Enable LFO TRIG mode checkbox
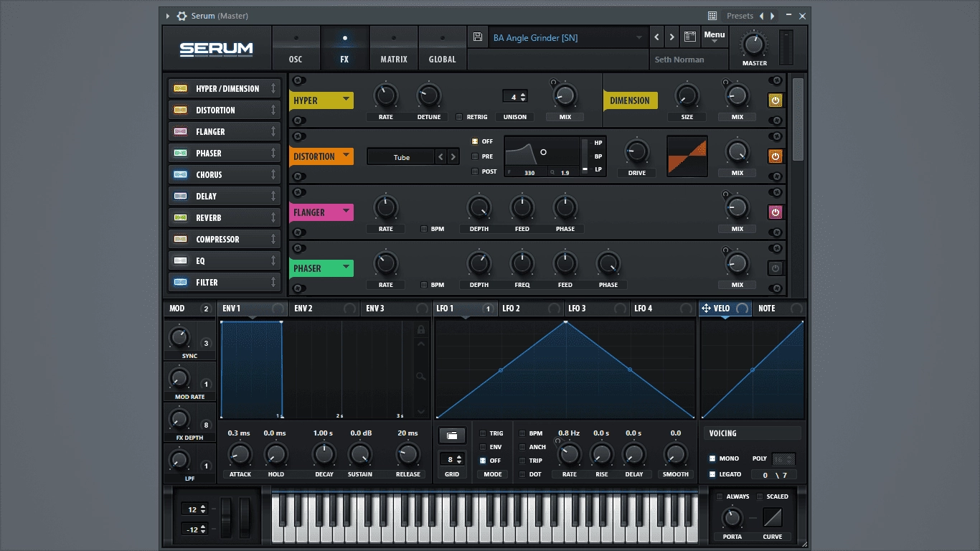 [x=483, y=433]
